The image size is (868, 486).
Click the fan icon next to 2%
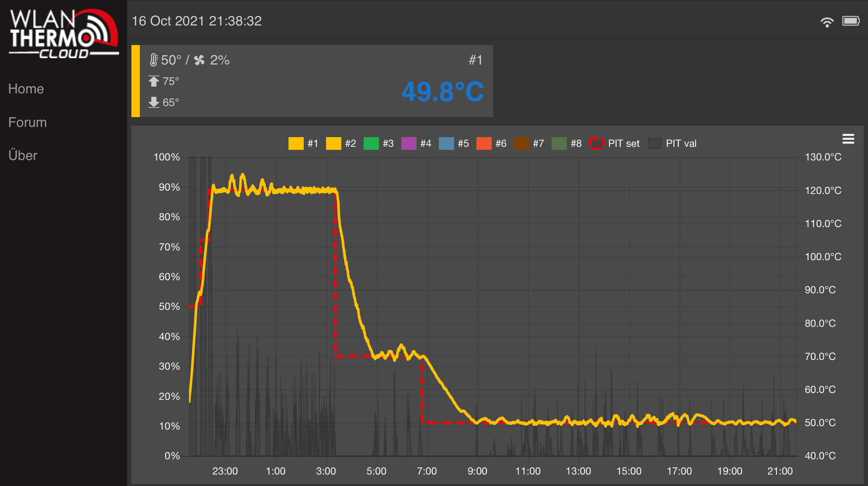199,60
